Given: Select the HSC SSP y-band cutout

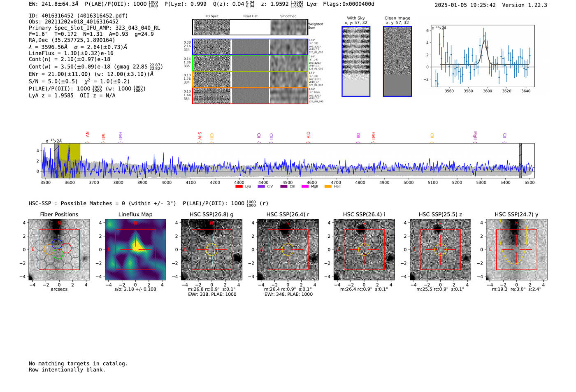Looking at the screenshot, I should pos(517,250).
